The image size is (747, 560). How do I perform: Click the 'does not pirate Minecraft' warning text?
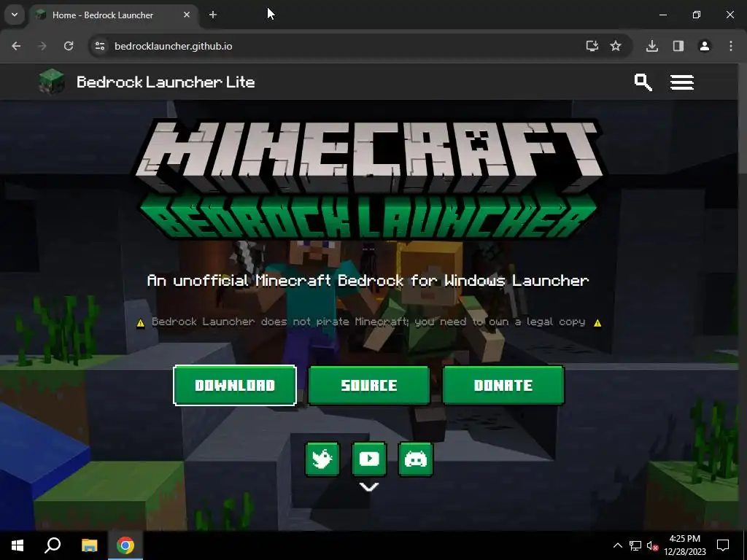click(x=369, y=322)
